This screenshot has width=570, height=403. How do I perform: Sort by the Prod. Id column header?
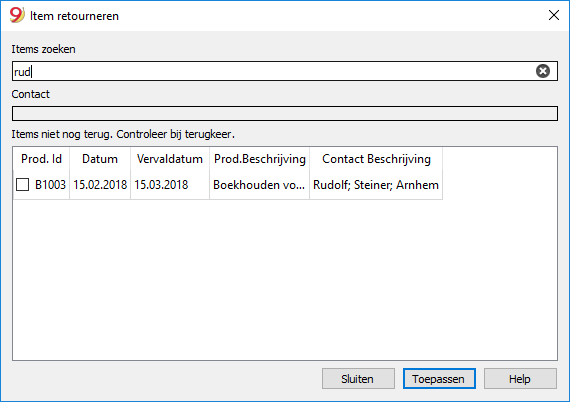(x=41, y=159)
